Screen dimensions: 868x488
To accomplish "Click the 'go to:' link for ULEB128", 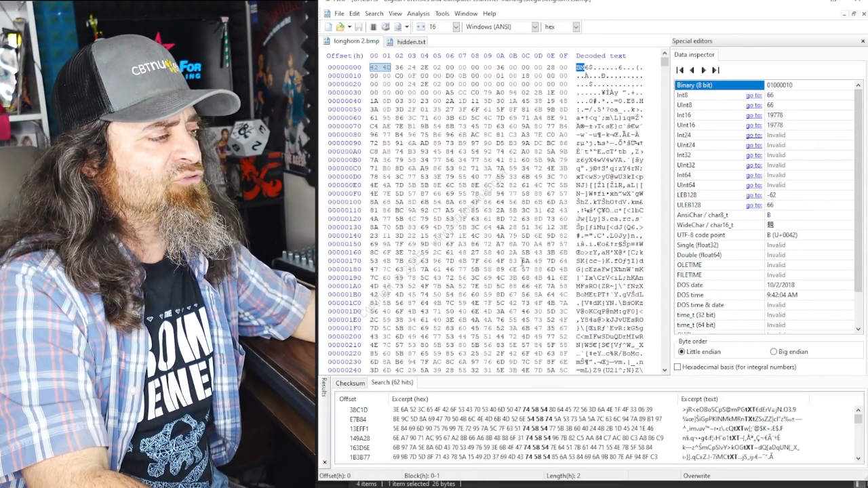I will click(753, 205).
